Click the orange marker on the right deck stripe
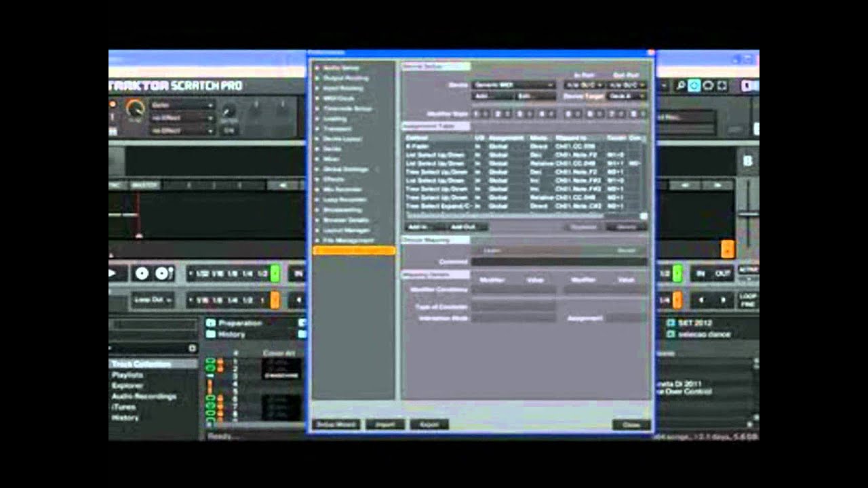The width and height of the screenshot is (868, 488). [727, 249]
